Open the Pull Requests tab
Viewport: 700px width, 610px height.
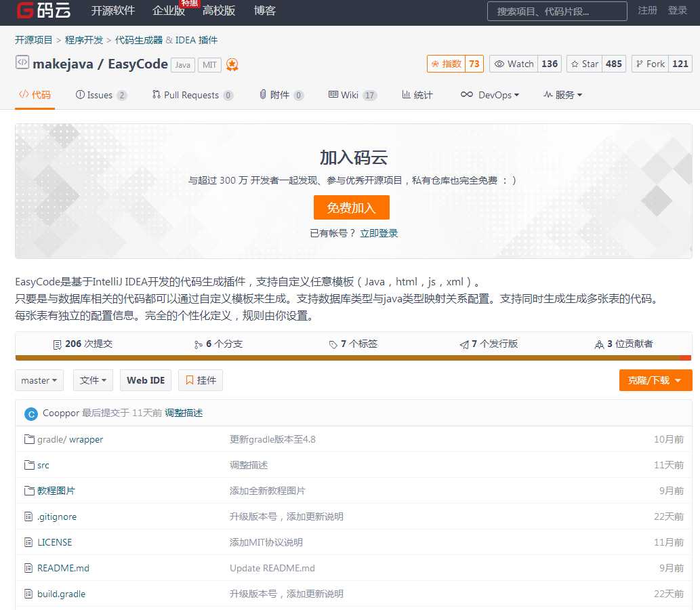click(x=192, y=95)
